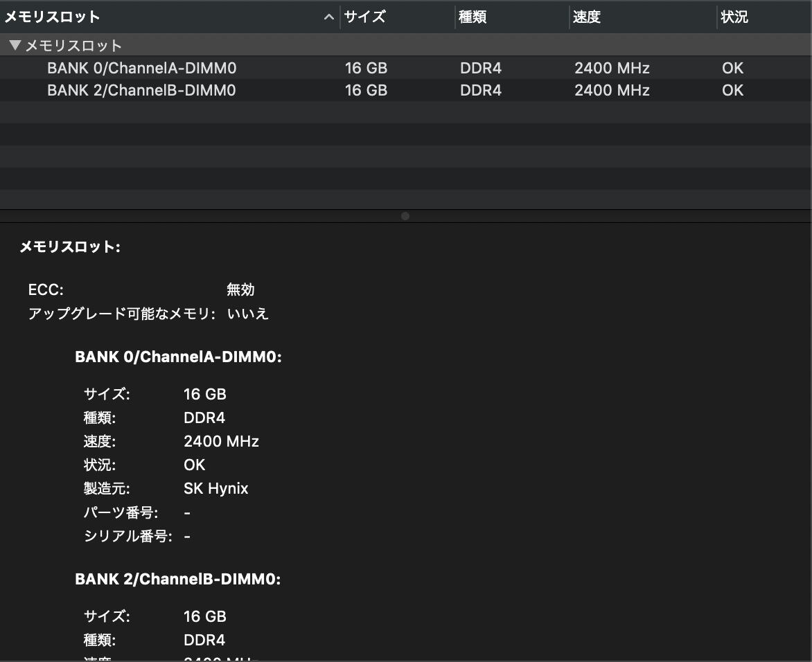Screen dimensions: 812x662
Task: Click the 2400 MHz cell for BANK 0
Action: [x=612, y=68]
